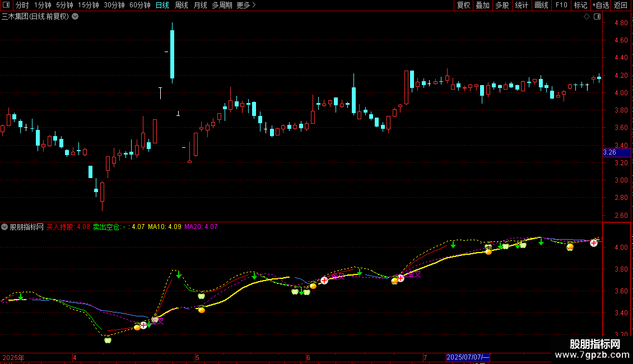Switch to 月线 monthly chart

pyautogui.click(x=200, y=5)
